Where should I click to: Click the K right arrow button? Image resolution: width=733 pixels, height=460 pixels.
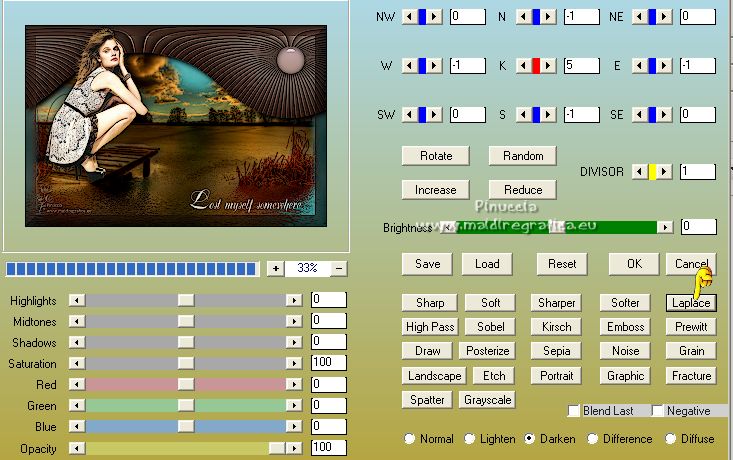coord(548,66)
